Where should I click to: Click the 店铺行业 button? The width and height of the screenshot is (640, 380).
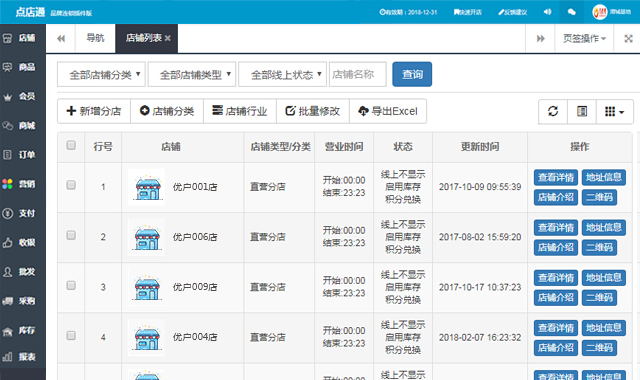tap(240, 111)
